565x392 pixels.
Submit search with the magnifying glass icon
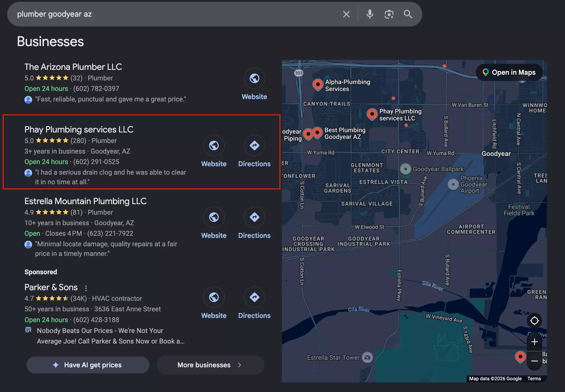408,14
